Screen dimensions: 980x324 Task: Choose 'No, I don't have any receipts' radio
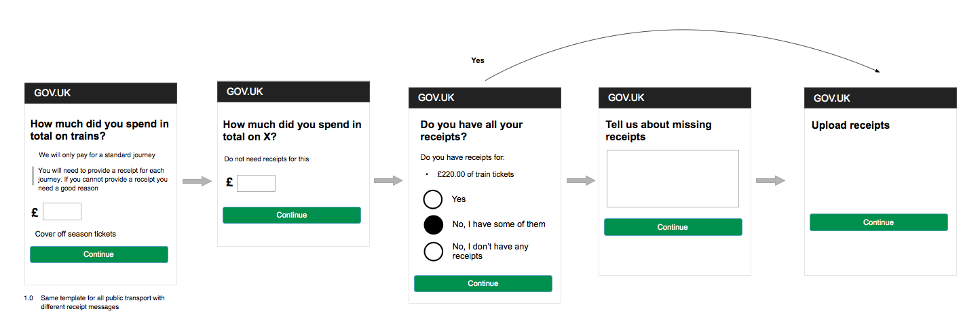coord(433,251)
